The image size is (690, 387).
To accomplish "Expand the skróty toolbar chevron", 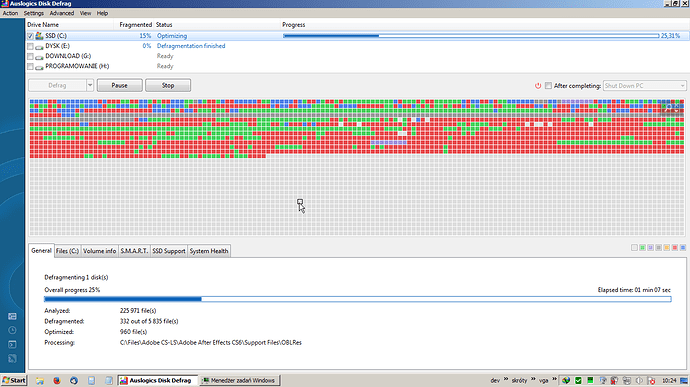I will 533,380.
